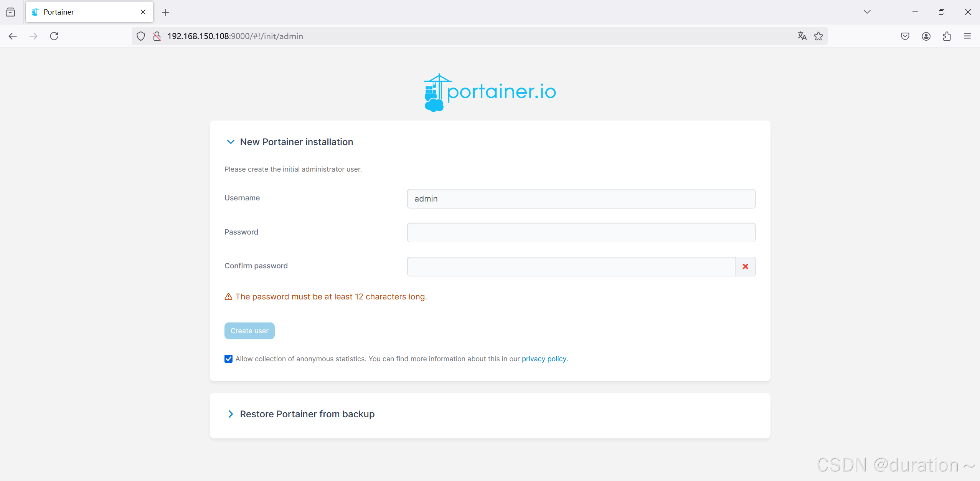
Task: Restore down the browser window
Action: pos(942,12)
